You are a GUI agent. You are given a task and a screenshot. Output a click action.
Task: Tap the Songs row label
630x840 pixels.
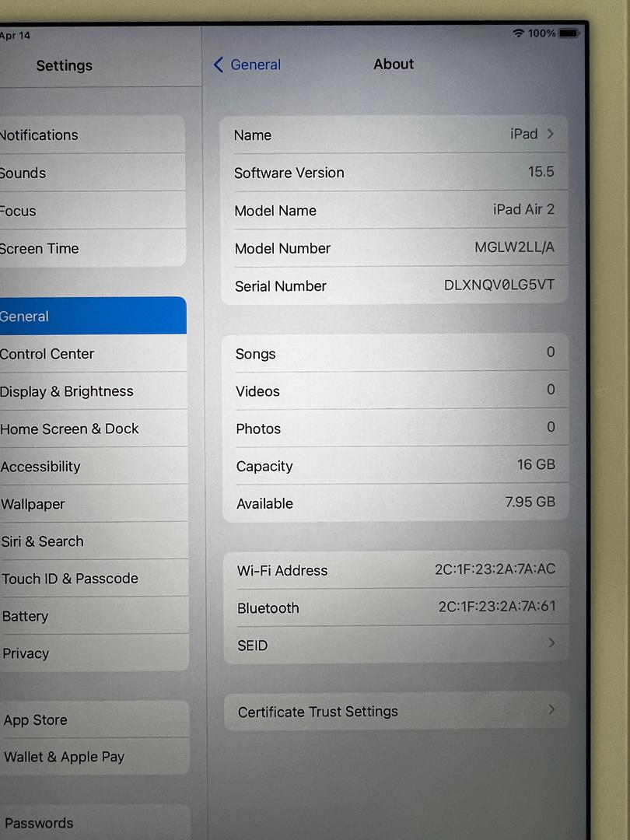256,354
